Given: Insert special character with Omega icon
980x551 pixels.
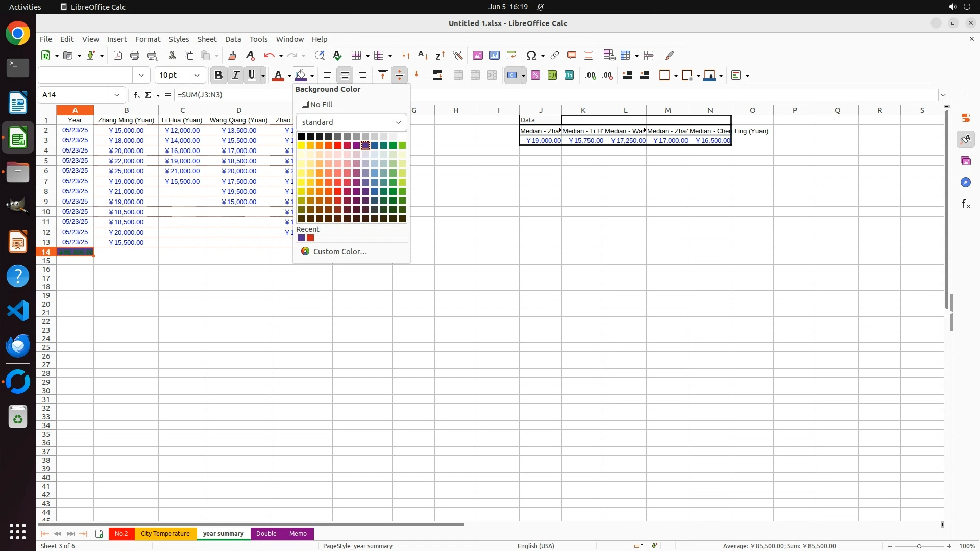Looking at the screenshot, I should pyautogui.click(x=531, y=55).
